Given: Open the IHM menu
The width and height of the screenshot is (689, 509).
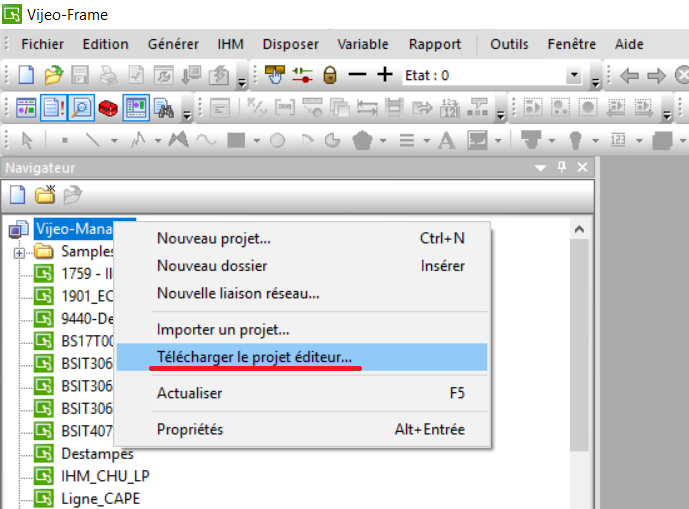Looking at the screenshot, I should tap(231, 44).
